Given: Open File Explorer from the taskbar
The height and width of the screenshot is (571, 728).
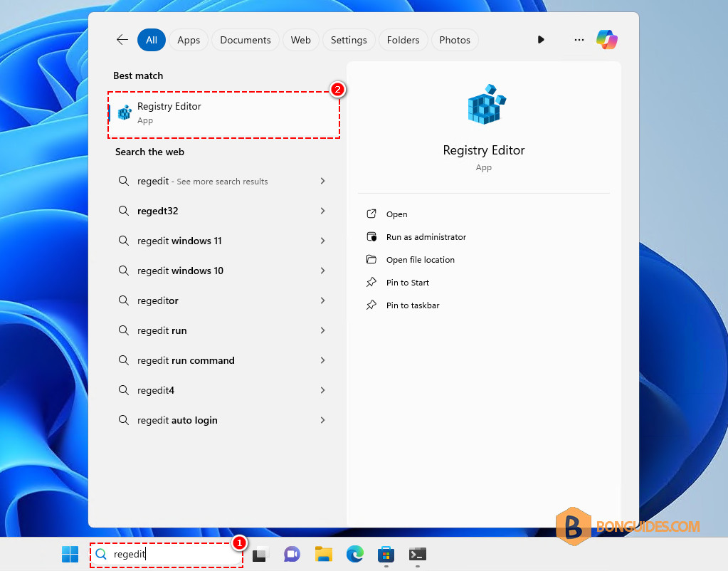Looking at the screenshot, I should (x=324, y=554).
